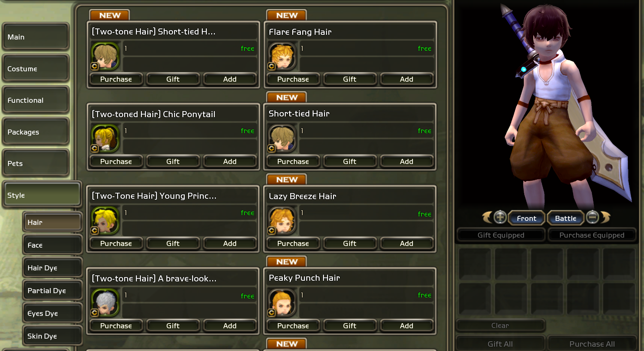This screenshot has width=644, height=351.
Task: Gift the Young Prince two-tone hair
Action: pyautogui.click(x=173, y=243)
